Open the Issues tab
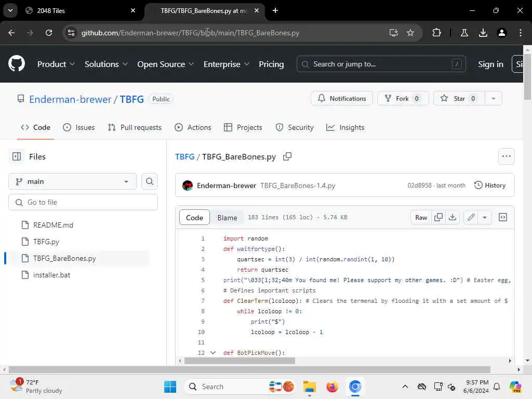The width and height of the screenshot is (532, 399). pos(79,127)
